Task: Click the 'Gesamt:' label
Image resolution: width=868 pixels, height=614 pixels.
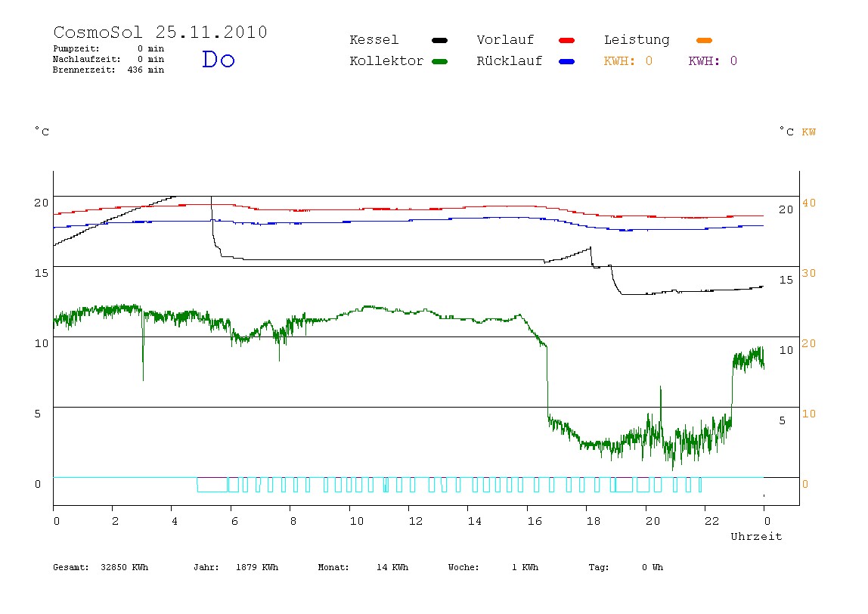Action: pyautogui.click(x=71, y=567)
